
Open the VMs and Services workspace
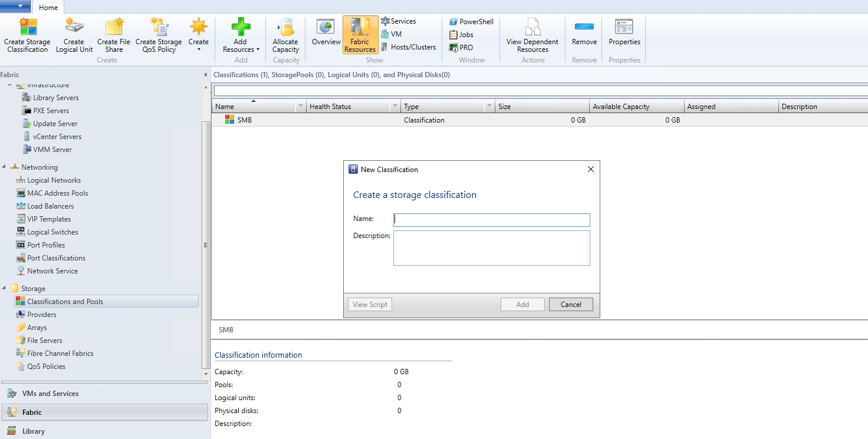tap(52, 393)
